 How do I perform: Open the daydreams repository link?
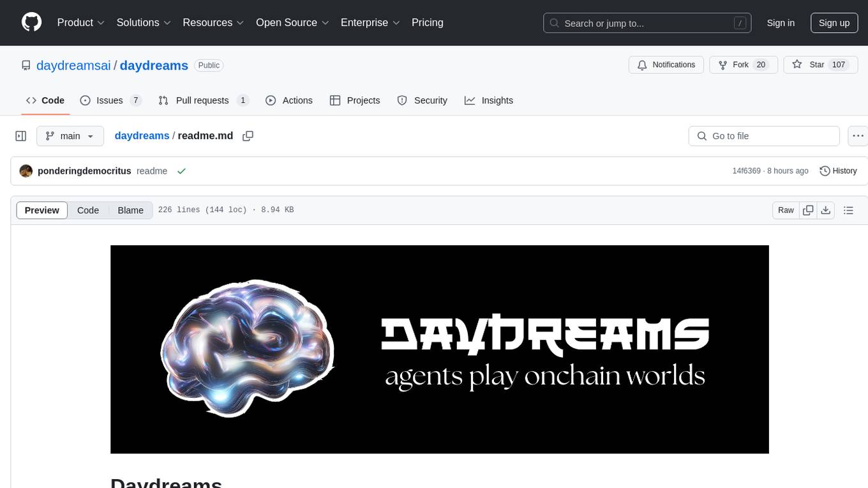point(154,65)
